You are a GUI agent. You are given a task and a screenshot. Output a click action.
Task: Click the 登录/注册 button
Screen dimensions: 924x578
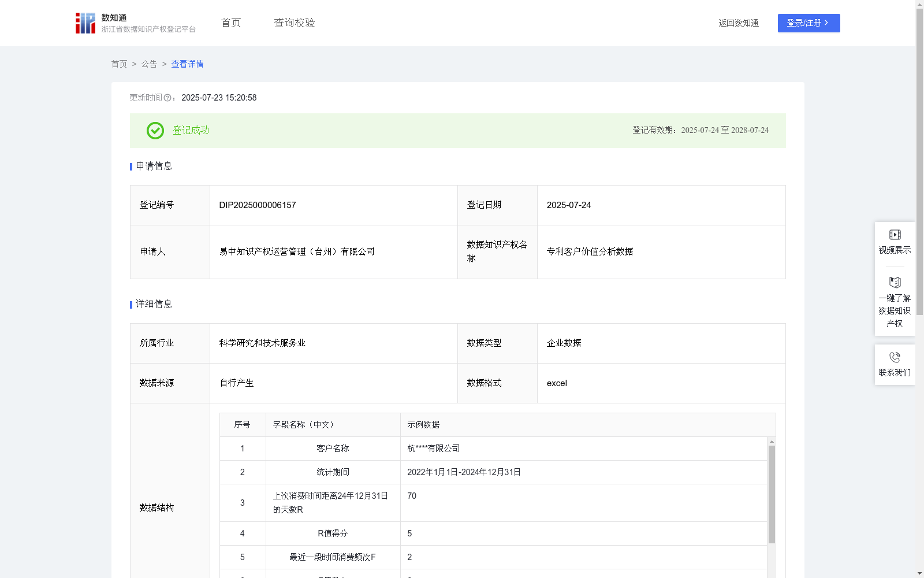click(x=808, y=23)
